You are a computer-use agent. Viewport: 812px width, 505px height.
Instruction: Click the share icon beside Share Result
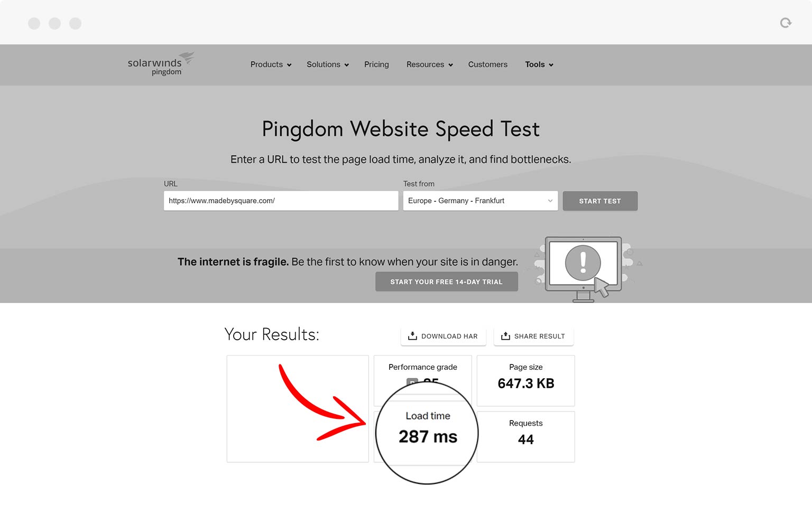[505, 336]
